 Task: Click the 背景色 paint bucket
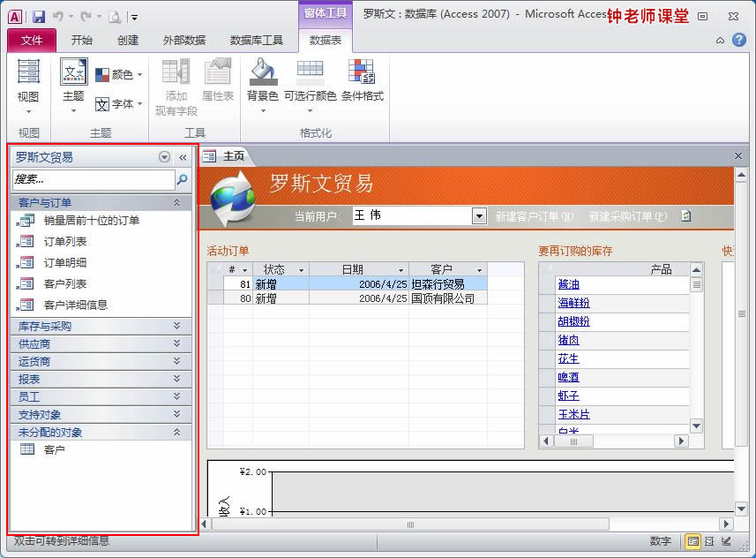[263, 86]
